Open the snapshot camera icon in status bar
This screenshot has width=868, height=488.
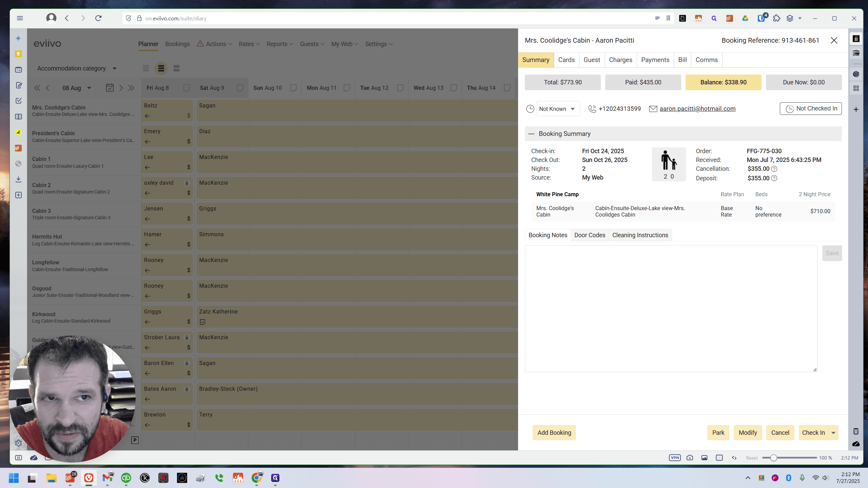coord(690,458)
